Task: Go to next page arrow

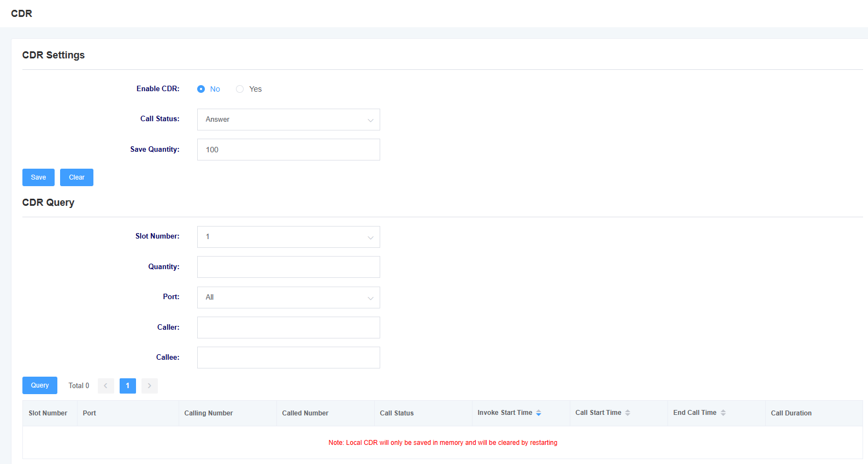Action: click(x=150, y=386)
